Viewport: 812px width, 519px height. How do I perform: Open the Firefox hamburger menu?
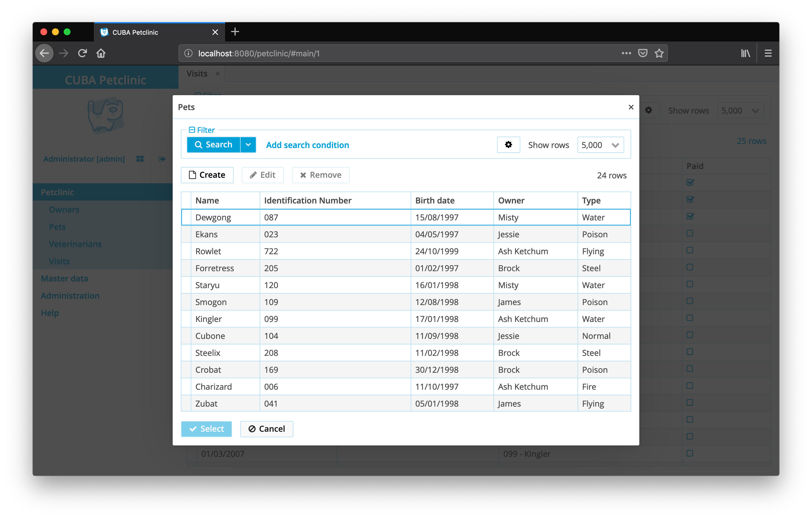[768, 53]
